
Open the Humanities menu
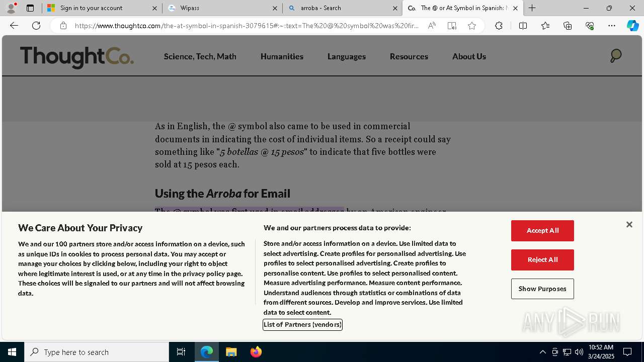(282, 56)
